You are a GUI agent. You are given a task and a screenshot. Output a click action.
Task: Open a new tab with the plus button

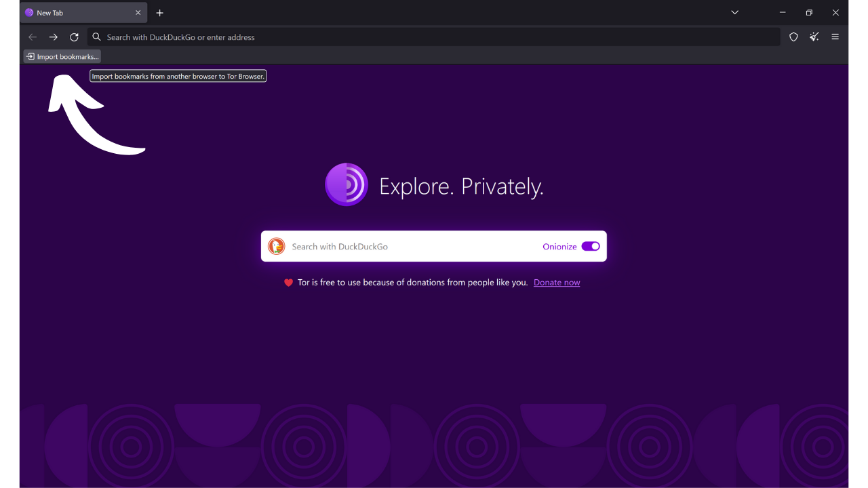click(159, 12)
